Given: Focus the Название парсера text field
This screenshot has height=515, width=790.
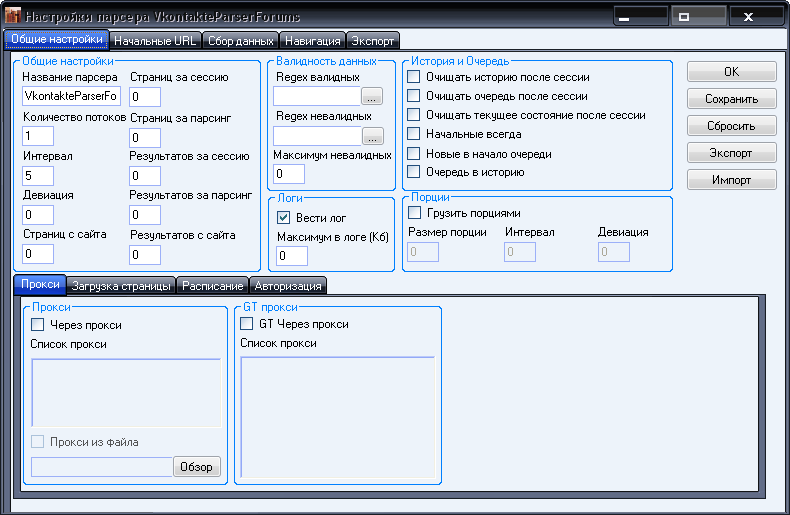Looking at the screenshot, I should tap(71, 97).
